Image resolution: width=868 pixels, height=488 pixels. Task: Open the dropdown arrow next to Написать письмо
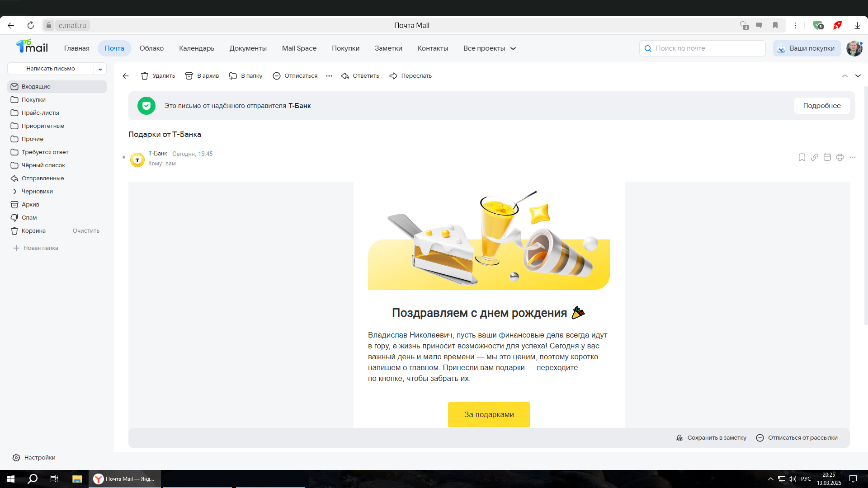100,69
